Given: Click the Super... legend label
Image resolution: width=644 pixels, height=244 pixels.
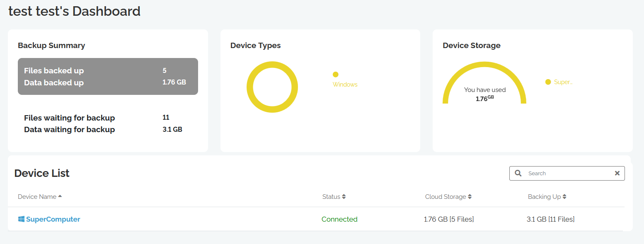Looking at the screenshot, I should tap(563, 82).
